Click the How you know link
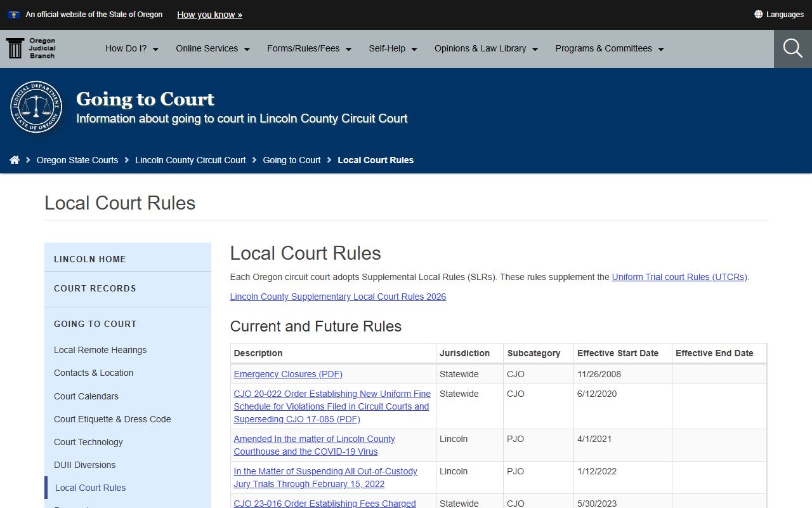 [x=209, y=15]
